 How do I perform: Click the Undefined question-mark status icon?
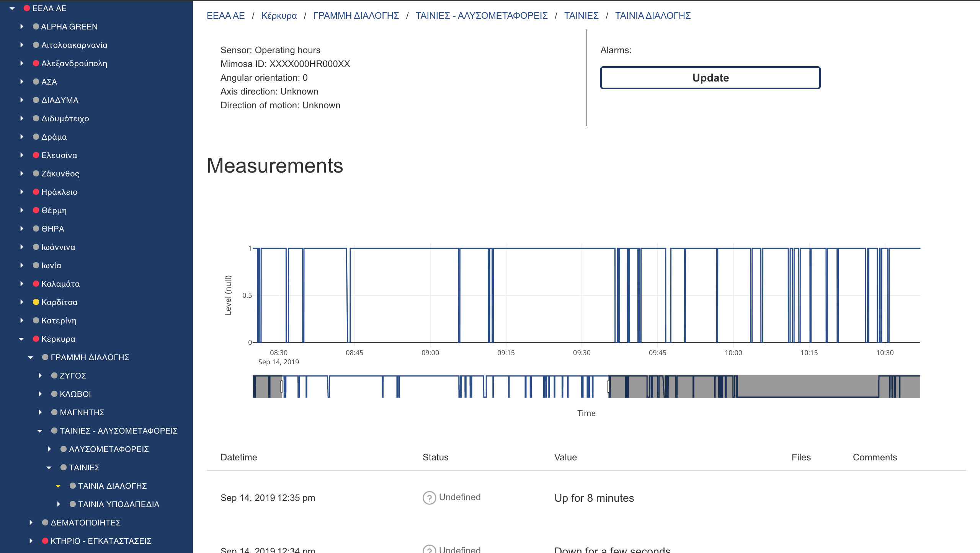429,498
